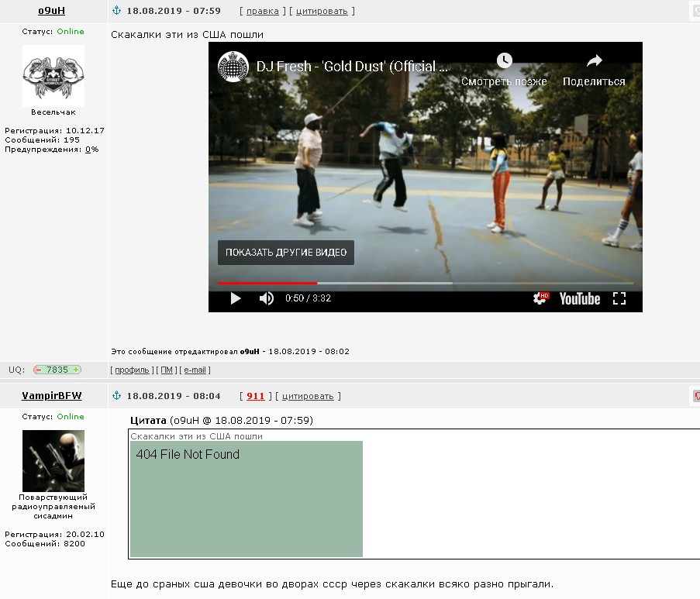Click the UQ value 7835

click(x=57, y=370)
